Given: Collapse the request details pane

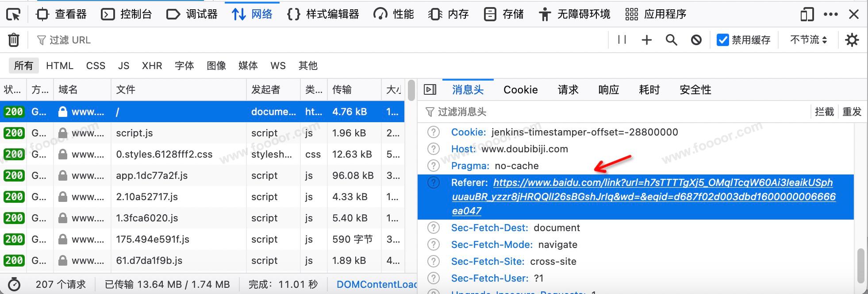Looking at the screenshot, I should (430, 90).
